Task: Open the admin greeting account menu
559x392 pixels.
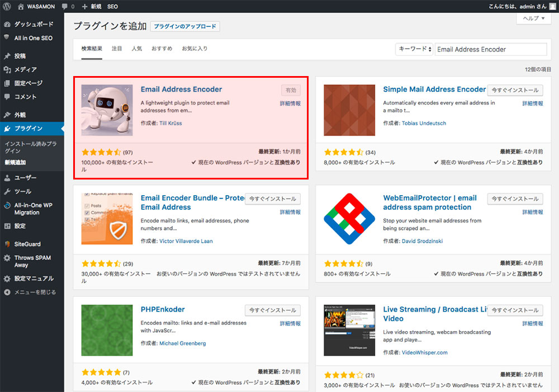Action: [522, 6]
